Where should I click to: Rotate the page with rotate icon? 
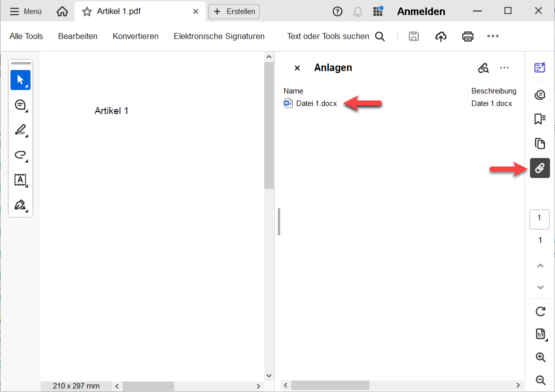540,311
